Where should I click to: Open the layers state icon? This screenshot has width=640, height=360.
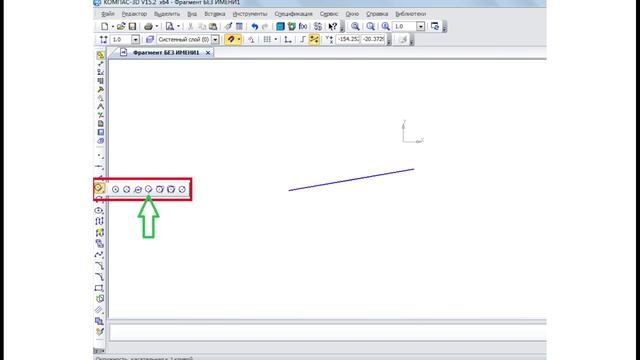[150, 40]
